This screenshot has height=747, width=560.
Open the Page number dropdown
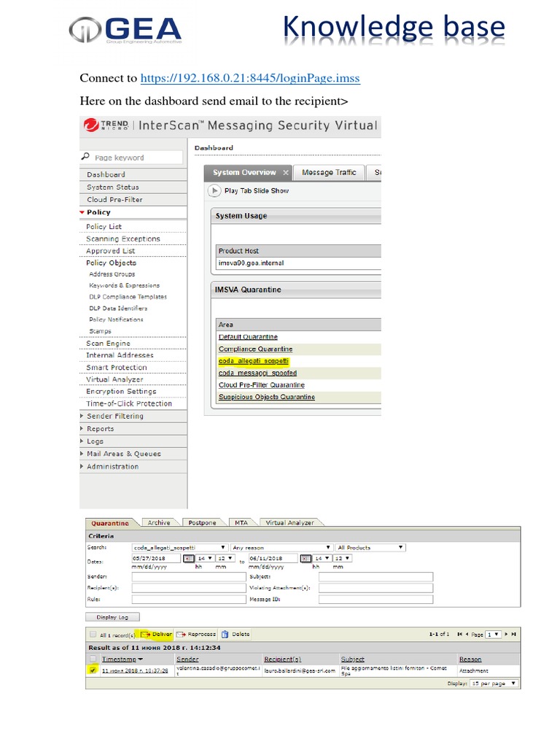[493, 635]
